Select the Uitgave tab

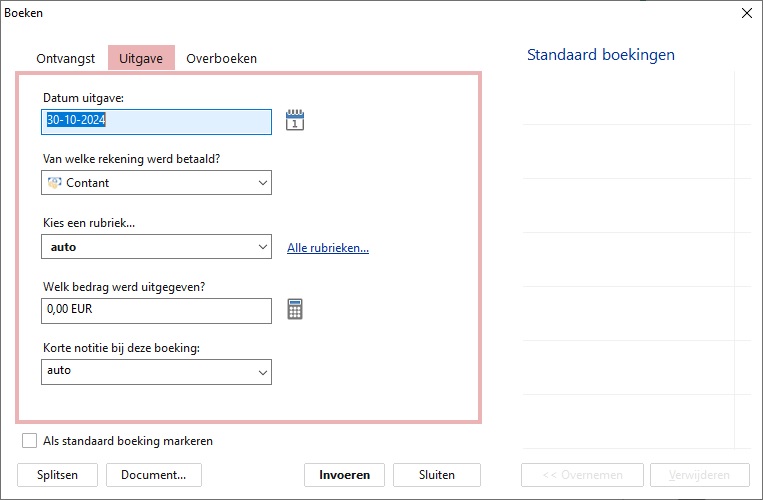point(141,58)
